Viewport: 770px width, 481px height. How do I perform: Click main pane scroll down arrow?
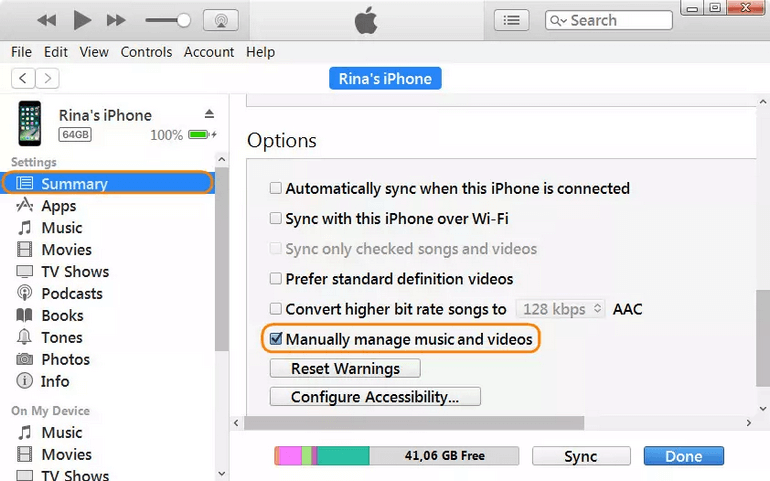click(x=763, y=408)
